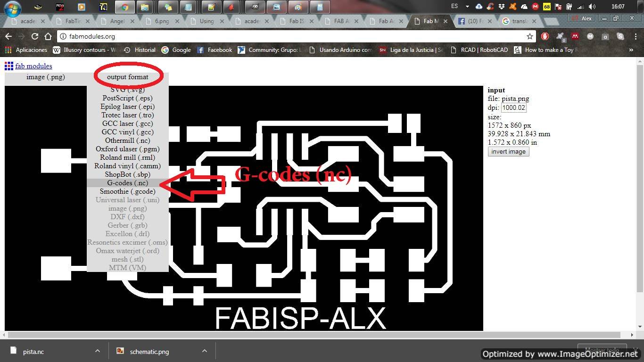The width and height of the screenshot is (644, 362).
Task: Select Trotec laser (.tro) format
Action: tap(127, 115)
